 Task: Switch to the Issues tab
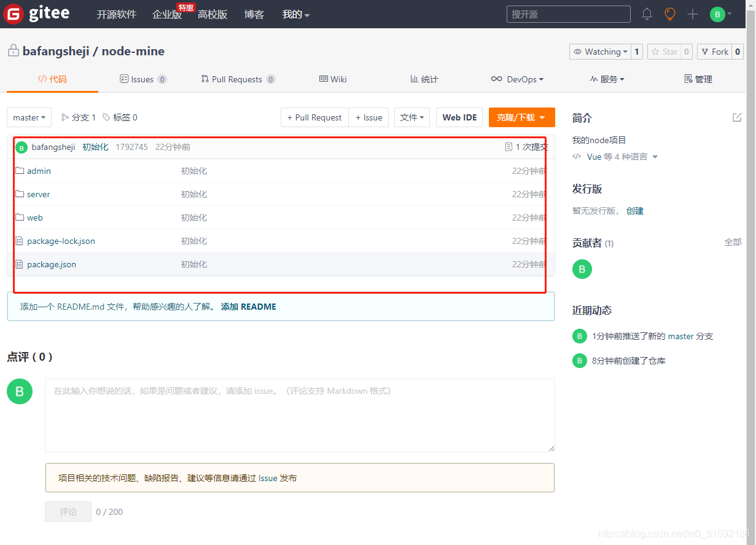tap(143, 79)
